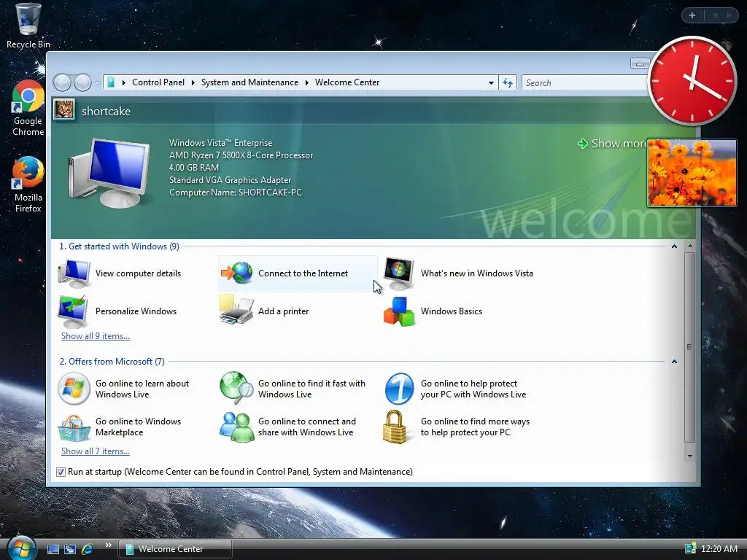Click System and Maintenance breadcrumb segment
Screen dimensions: 747x560
point(249,82)
